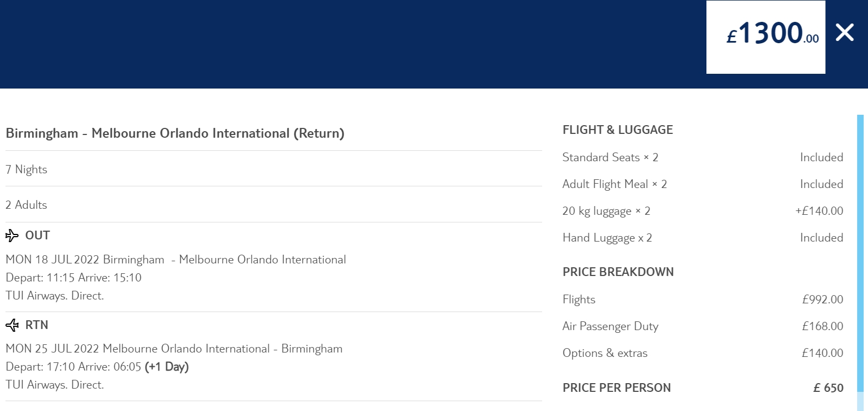Click the outbound flight plane icon

coord(12,236)
